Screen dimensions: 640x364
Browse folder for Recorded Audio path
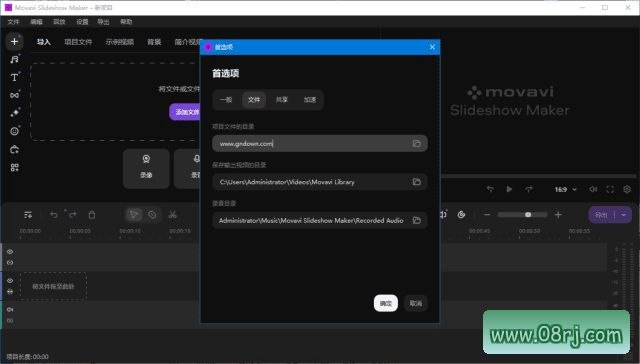coord(416,220)
